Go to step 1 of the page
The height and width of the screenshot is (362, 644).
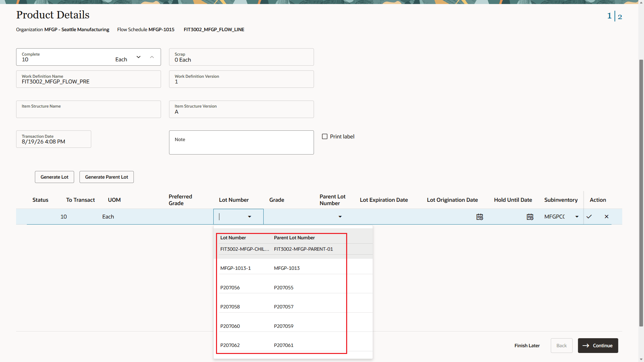[x=609, y=16]
